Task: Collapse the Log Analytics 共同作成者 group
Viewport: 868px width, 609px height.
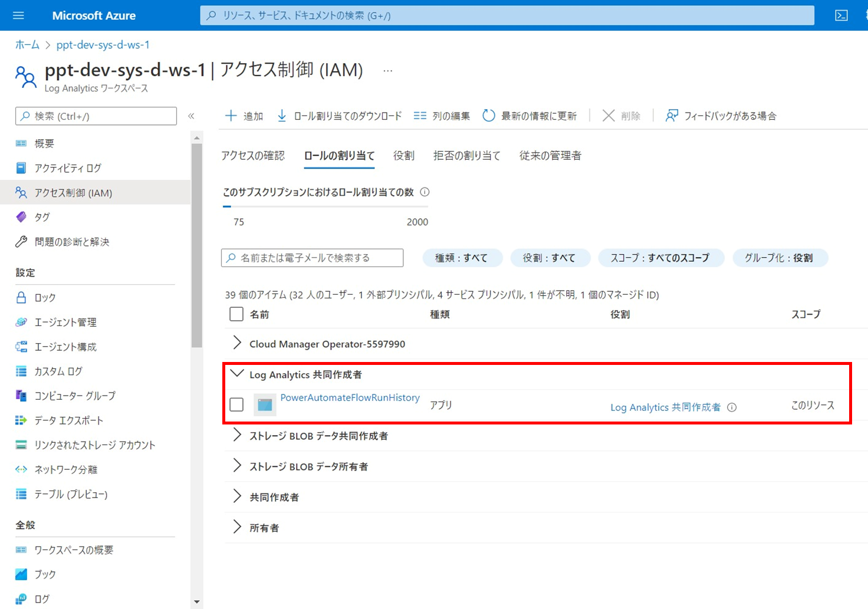Action: tap(237, 374)
